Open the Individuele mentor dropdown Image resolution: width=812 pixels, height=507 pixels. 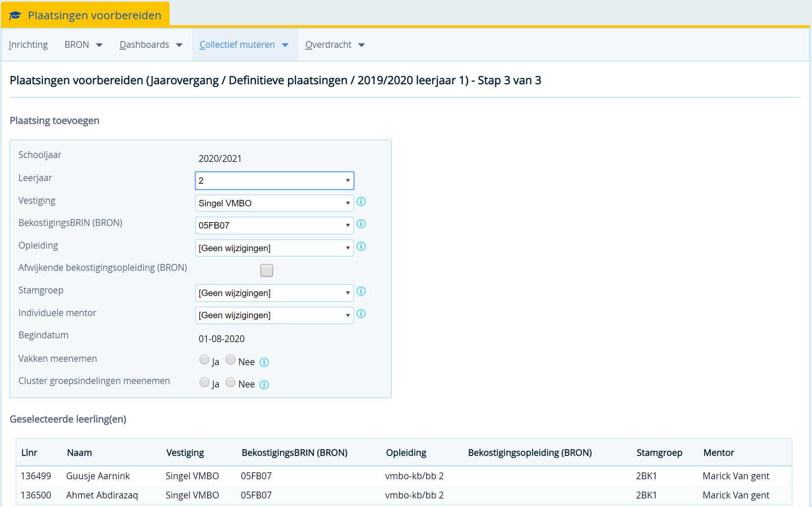[x=274, y=315]
